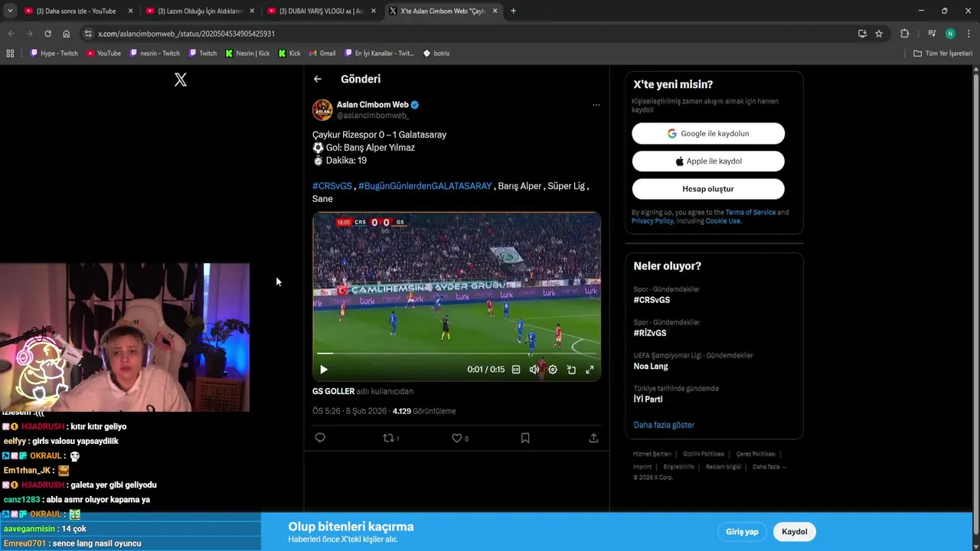Open the İYİ Parti trending topic
This screenshot has height=551, width=980.
pyautogui.click(x=648, y=399)
